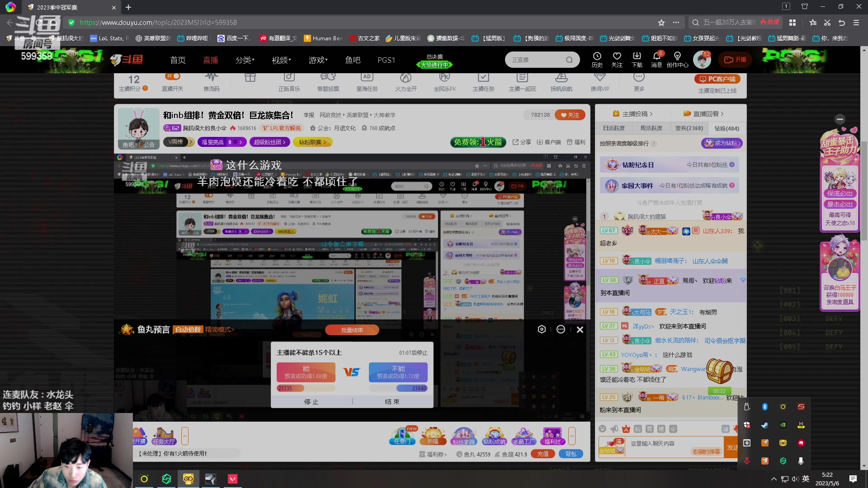This screenshot has width=868, height=488.
Task: Open the 祈福 blessing icon
Action: coord(433,436)
